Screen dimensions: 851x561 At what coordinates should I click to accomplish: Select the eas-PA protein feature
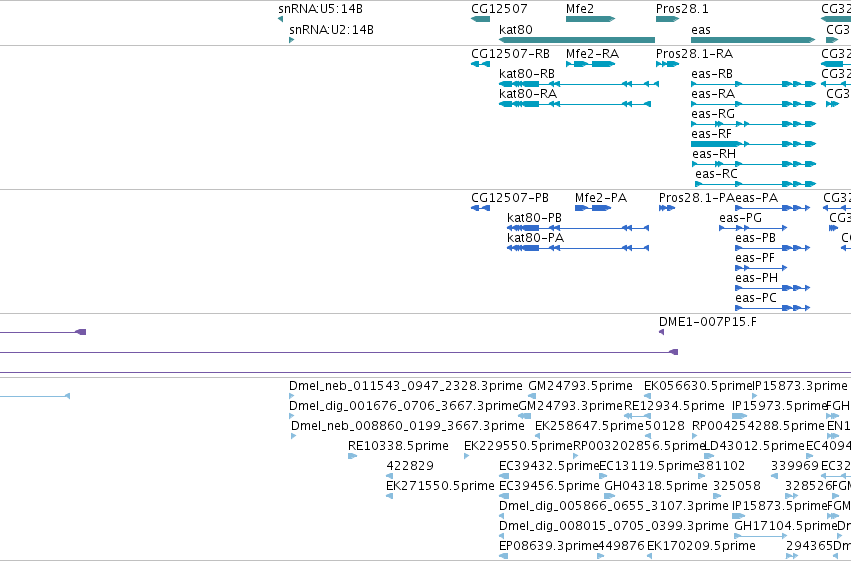772,208
